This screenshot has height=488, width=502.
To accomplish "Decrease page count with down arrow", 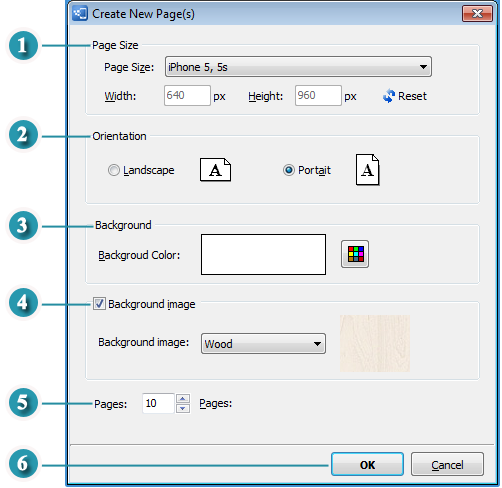I will tap(183, 408).
